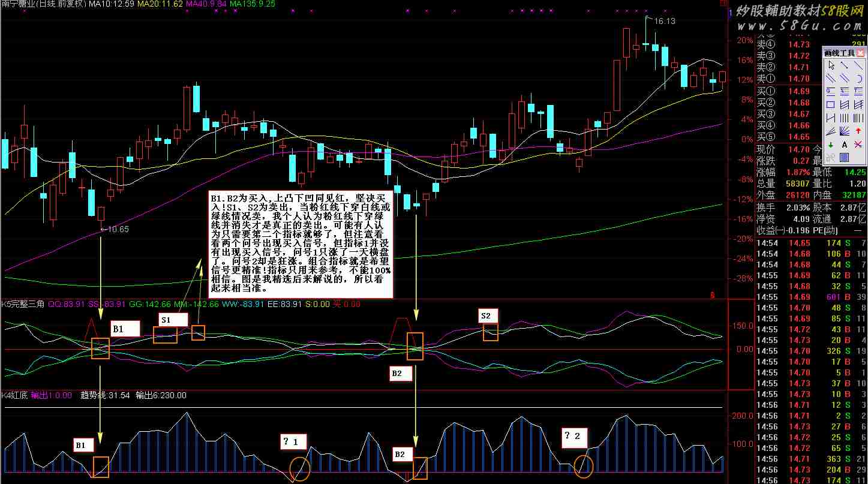The width and height of the screenshot is (868, 484).
Task: Select the parallel lines tool below the pointer
Action: point(831,78)
